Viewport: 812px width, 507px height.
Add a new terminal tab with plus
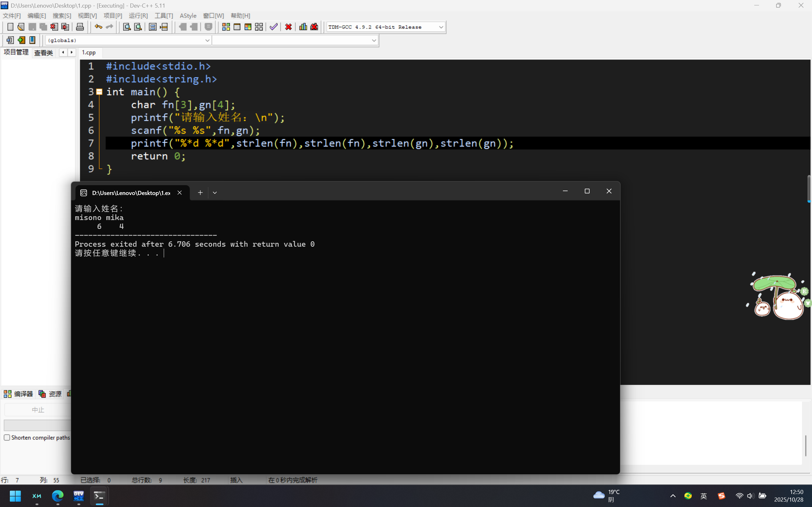pyautogui.click(x=200, y=193)
